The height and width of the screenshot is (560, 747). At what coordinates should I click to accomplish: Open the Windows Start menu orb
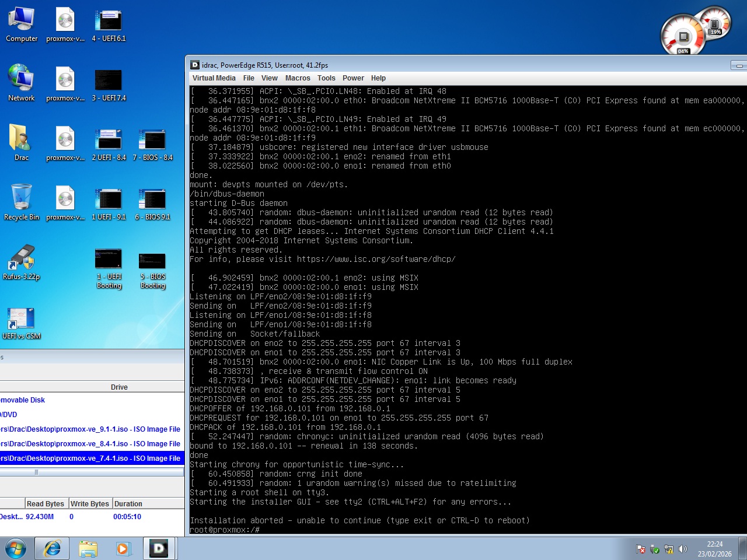pos(16,548)
